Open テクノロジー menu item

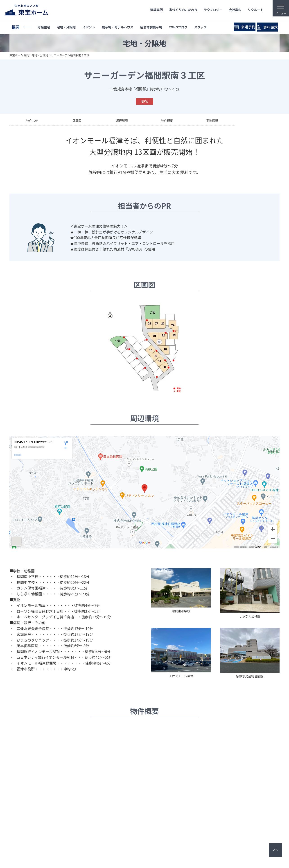tap(213, 10)
